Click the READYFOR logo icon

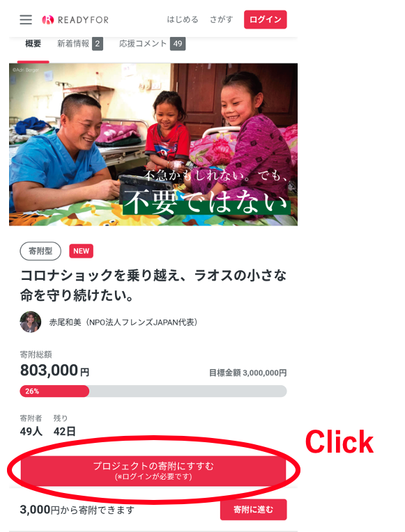tap(48, 19)
